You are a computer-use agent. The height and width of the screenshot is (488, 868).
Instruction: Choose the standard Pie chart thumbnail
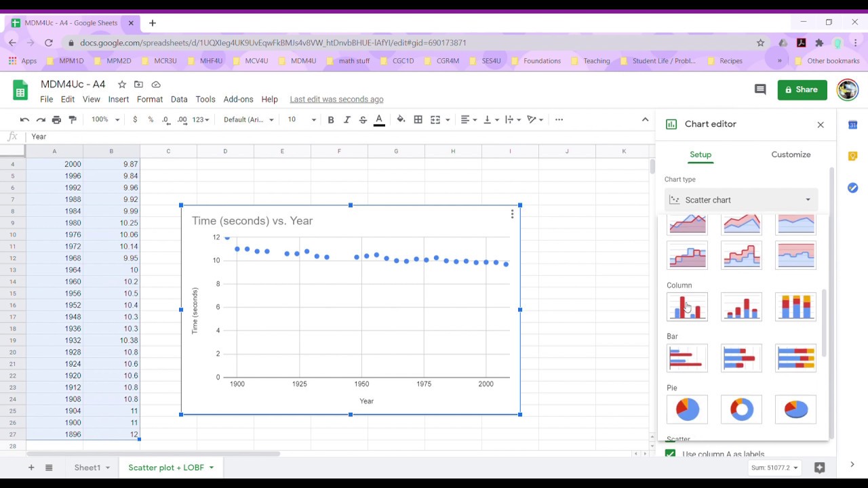click(x=688, y=409)
